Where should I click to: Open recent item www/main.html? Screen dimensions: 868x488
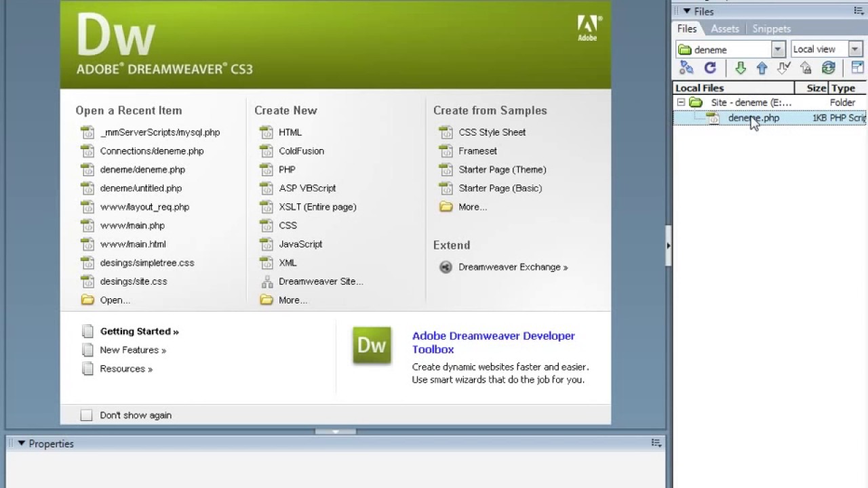[x=133, y=244]
